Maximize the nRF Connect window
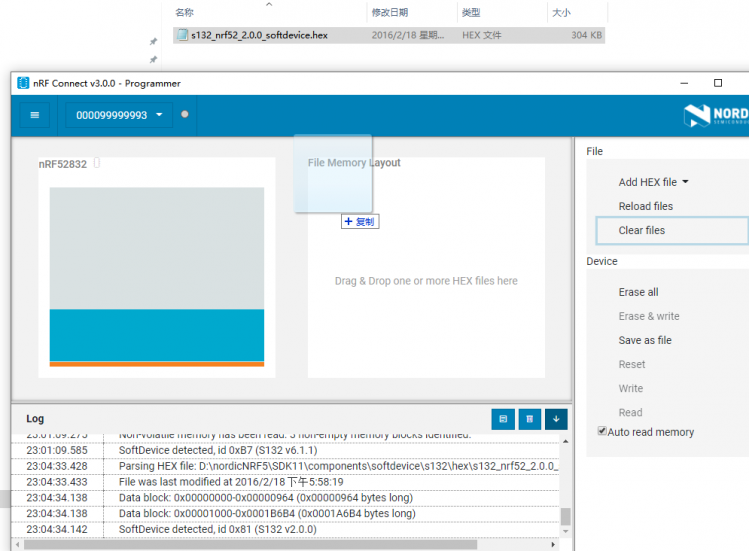Image resolution: width=749 pixels, height=551 pixels. (717, 83)
